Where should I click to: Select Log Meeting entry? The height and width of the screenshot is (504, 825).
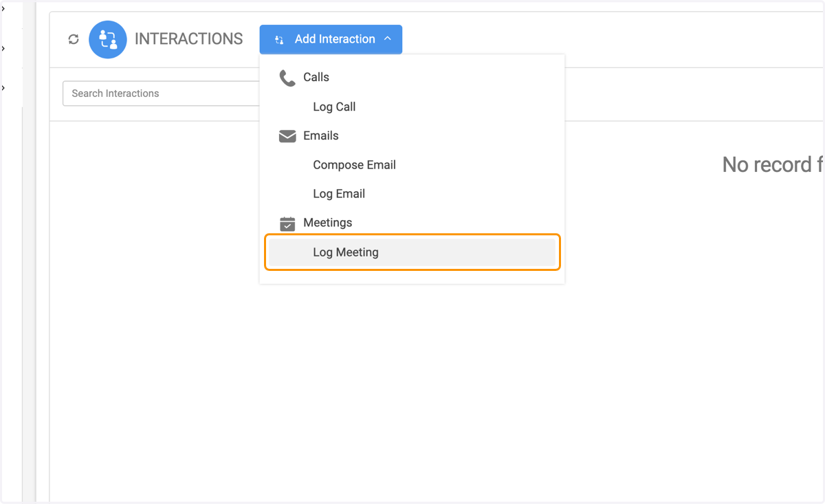click(411, 252)
